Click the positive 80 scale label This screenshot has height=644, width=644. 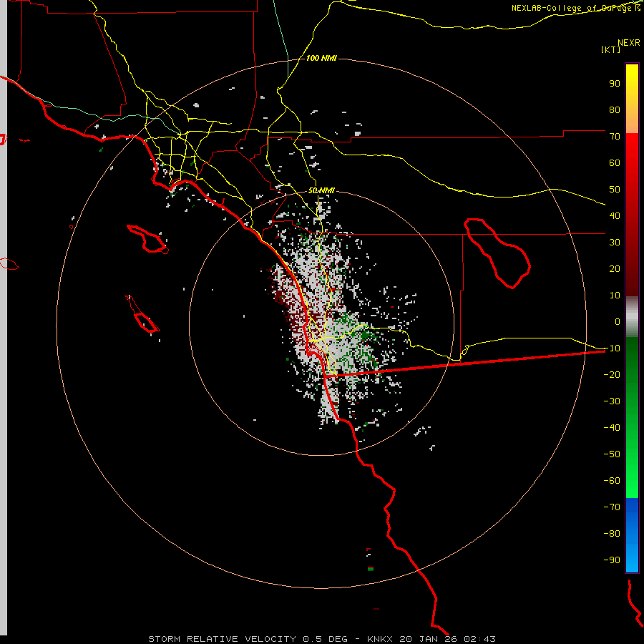[x=615, y=109]
